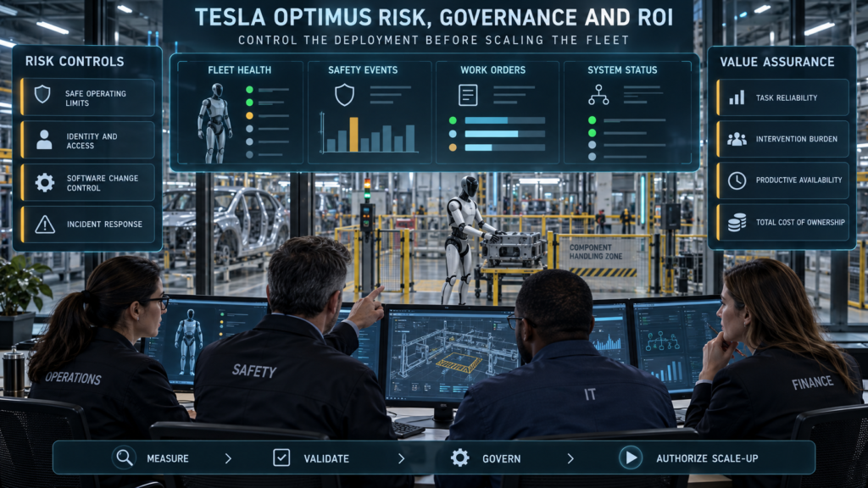Select the Software Change Control card
The height and width of the screenshot is (488, 868).
tap(87, 182)
